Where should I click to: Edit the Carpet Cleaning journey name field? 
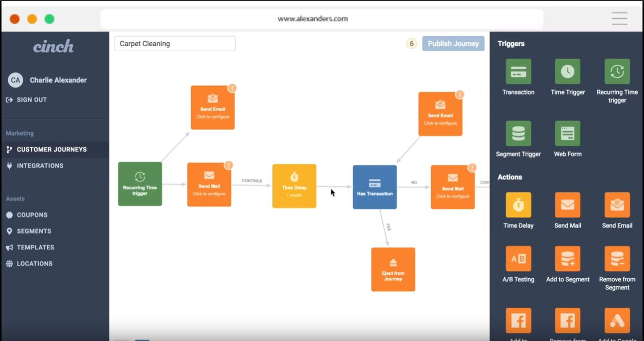click(175, 44)
